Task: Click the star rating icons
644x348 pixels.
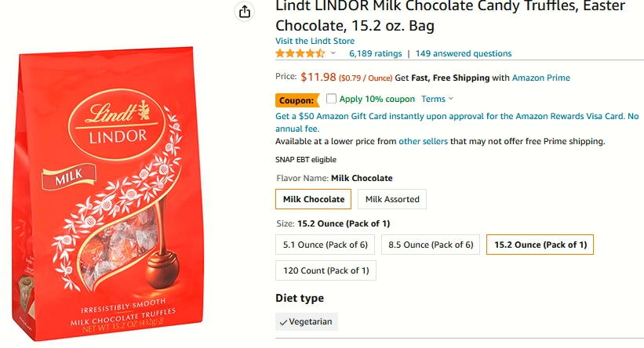Action: point(300,53)
